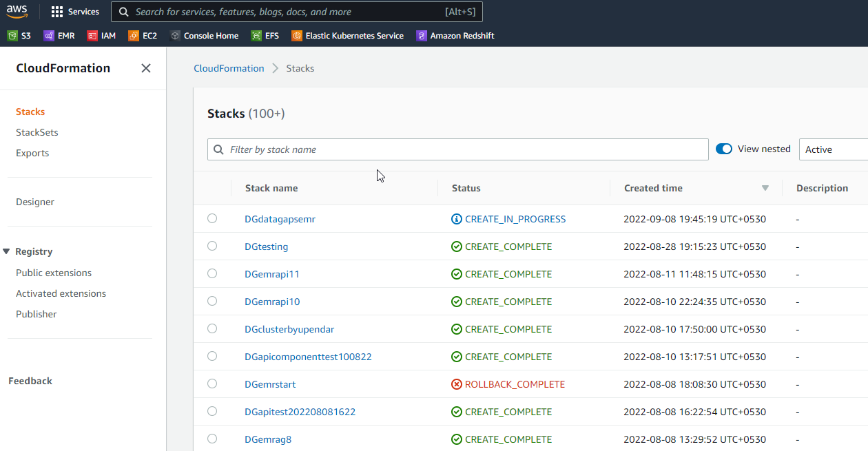Select the DGemrapi10 radio button
The width and height of the screenshot is (868, 451).
pyautogui.click(x=212, y=301)
